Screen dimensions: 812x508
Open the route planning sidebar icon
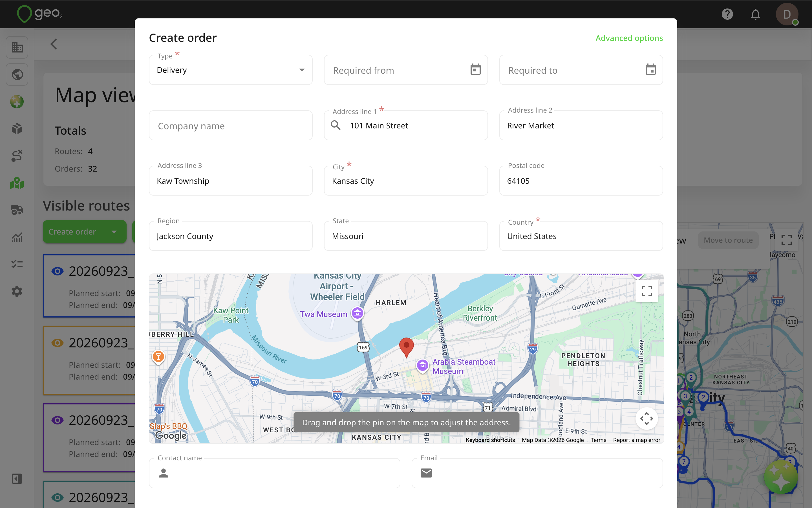[17, 156]
